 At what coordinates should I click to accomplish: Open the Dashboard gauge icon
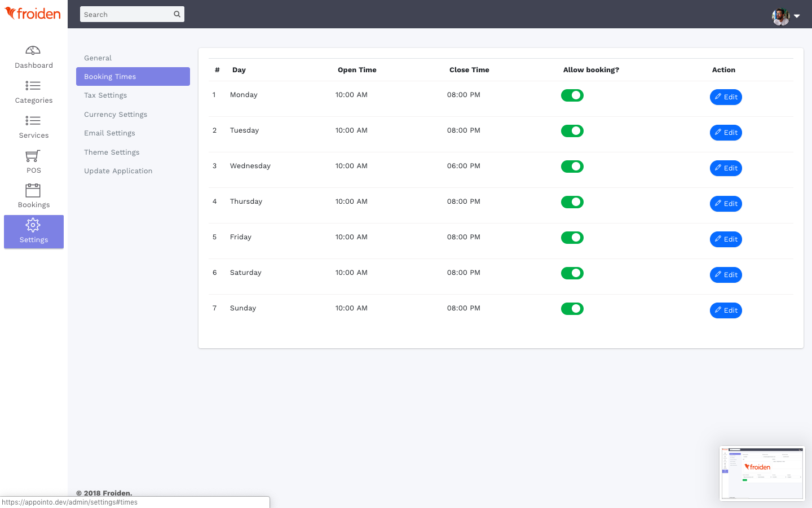coord(33,51)
